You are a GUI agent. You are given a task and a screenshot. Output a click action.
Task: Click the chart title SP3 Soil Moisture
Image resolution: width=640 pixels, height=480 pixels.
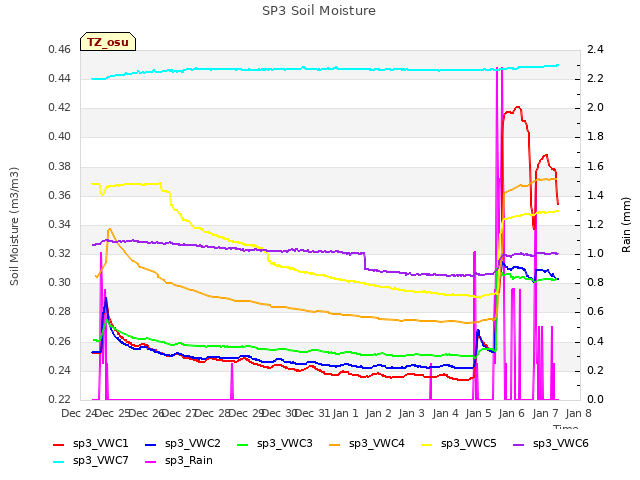(319, 11)
